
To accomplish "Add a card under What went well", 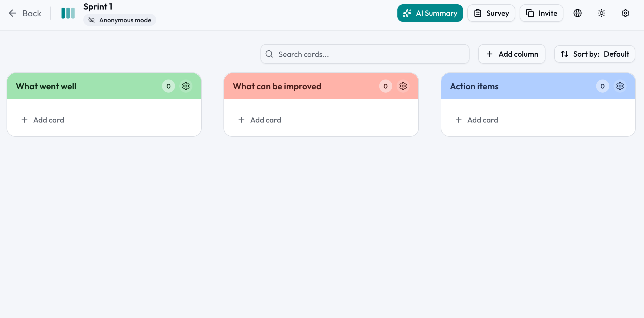I will (42, 120).
